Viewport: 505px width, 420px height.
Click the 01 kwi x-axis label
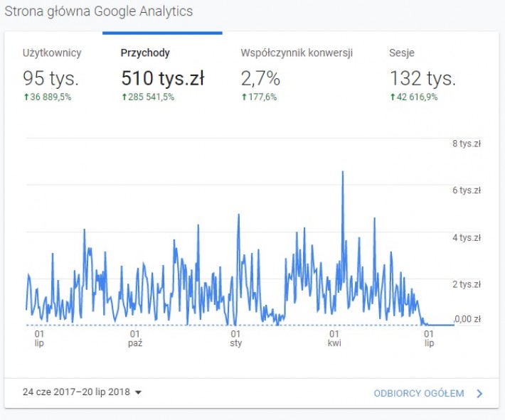(x=334, y=338)
